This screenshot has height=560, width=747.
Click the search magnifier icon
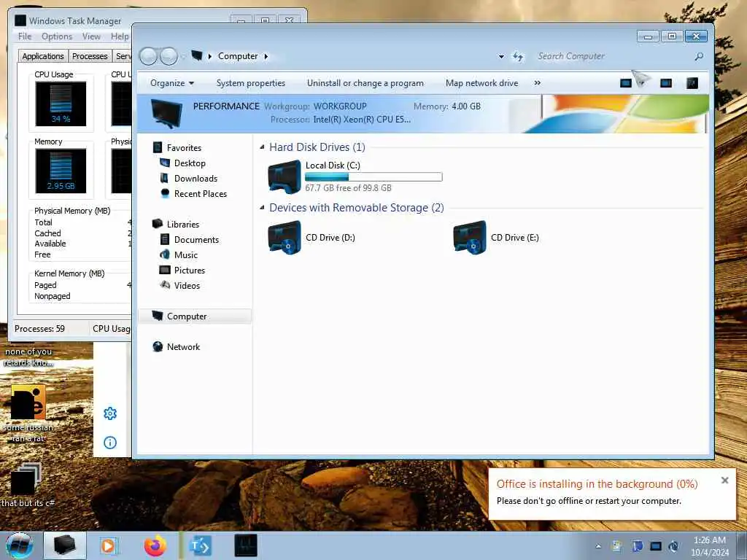coord(699,56)
